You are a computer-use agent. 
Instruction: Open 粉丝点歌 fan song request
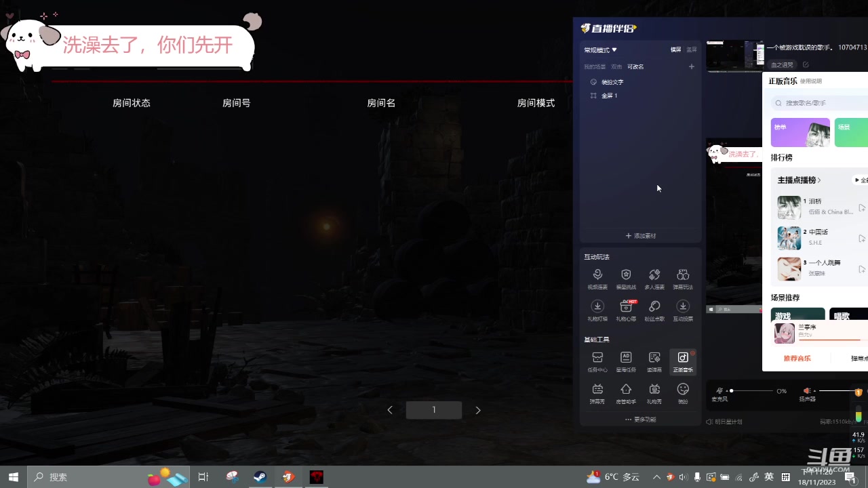(x=654, y=310)
